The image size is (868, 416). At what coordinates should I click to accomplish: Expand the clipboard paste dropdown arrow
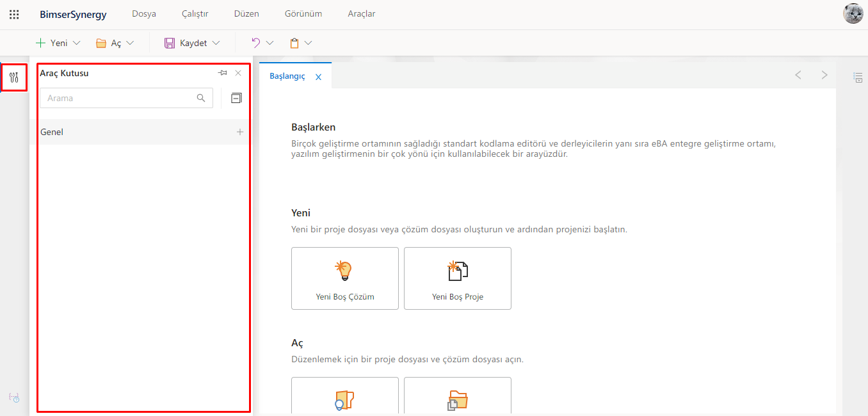(308, 43)
